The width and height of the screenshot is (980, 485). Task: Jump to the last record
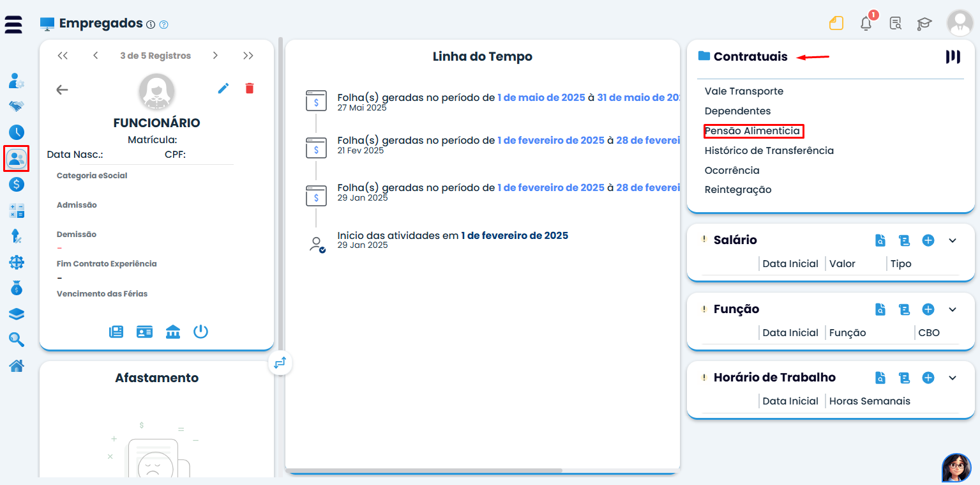[x=248, y=56]
